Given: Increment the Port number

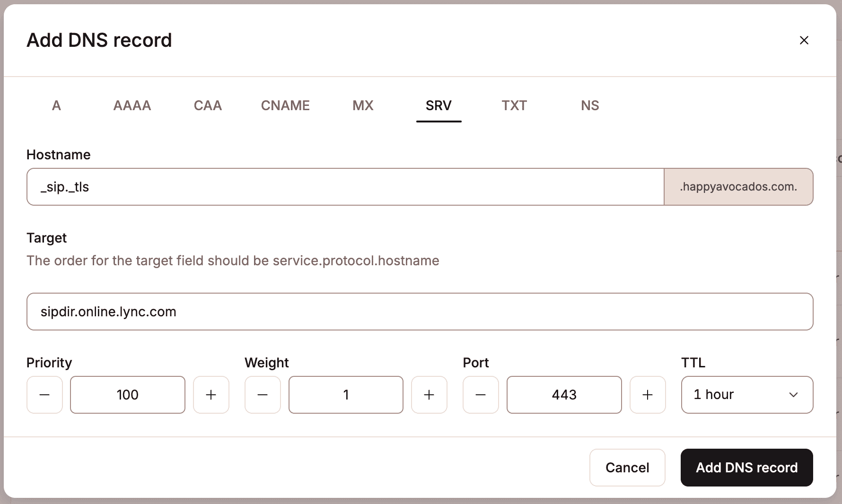Looking at the screenshot, I should 648,395.
